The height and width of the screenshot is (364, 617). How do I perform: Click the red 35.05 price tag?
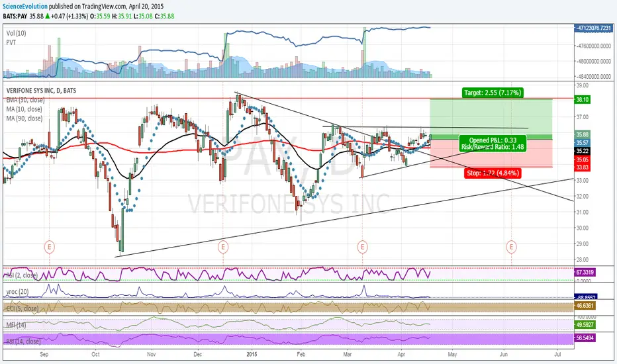tap(583, 159)
